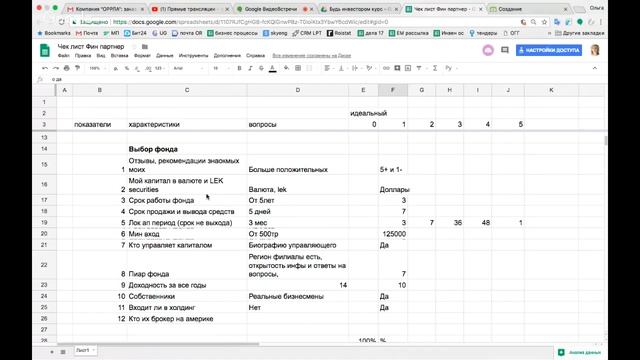
Task: Switch to the Google ВидеоВстречи browser tab
Action: coord(274,9)
